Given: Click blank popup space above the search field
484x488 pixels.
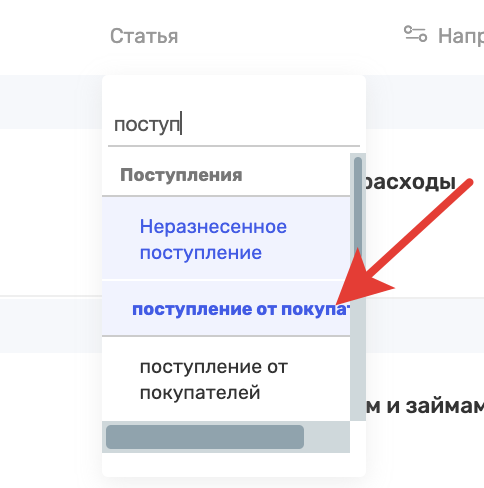Looking at the screenshot, I should [234, 91].
